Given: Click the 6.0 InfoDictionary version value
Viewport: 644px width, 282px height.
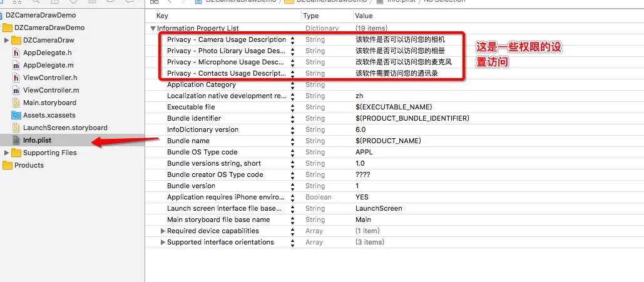Looking at the screenshot, I should point(360,129).
